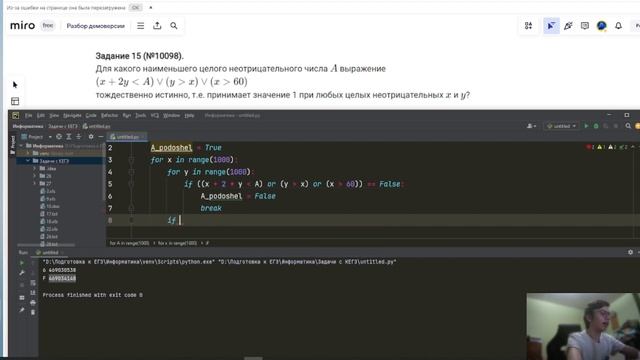Open the PyCharm File menu
The width and height of the screenshot is (640, 360).
[x=28, y=116]
